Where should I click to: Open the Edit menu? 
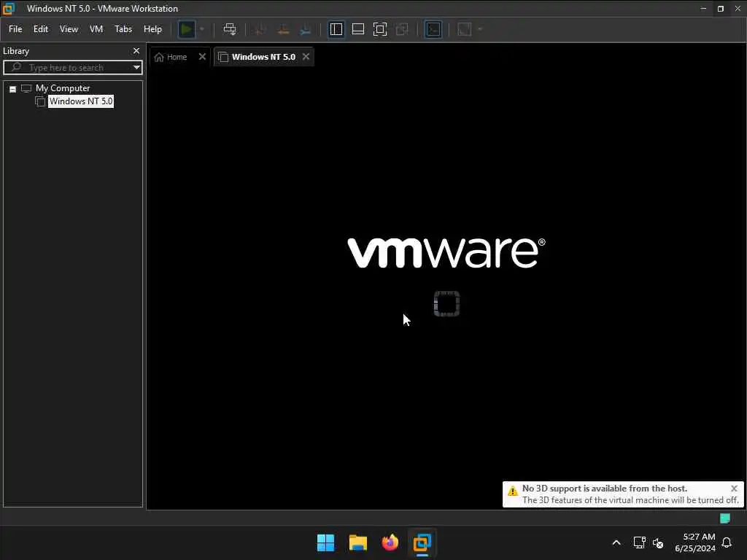[x=41, y=29]
